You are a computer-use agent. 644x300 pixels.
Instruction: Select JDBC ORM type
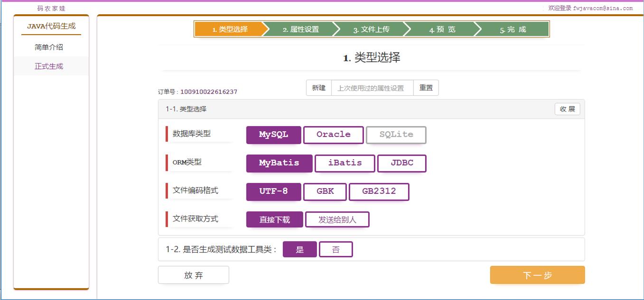(x=401, y=163)
